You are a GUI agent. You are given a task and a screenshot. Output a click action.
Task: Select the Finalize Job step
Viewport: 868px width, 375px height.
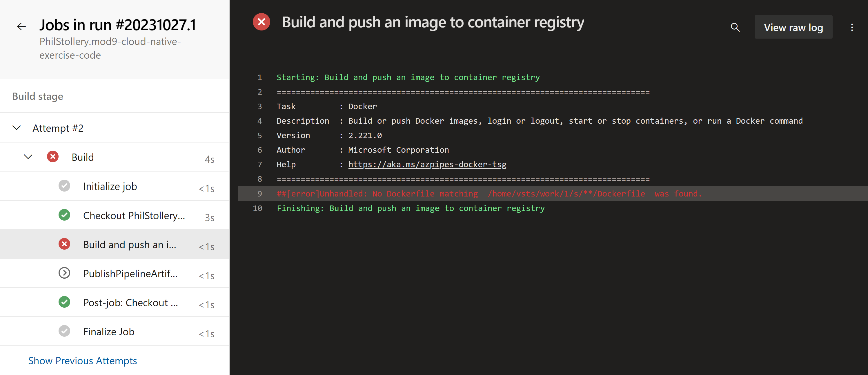pyautogui.click(x=108, y=331)
